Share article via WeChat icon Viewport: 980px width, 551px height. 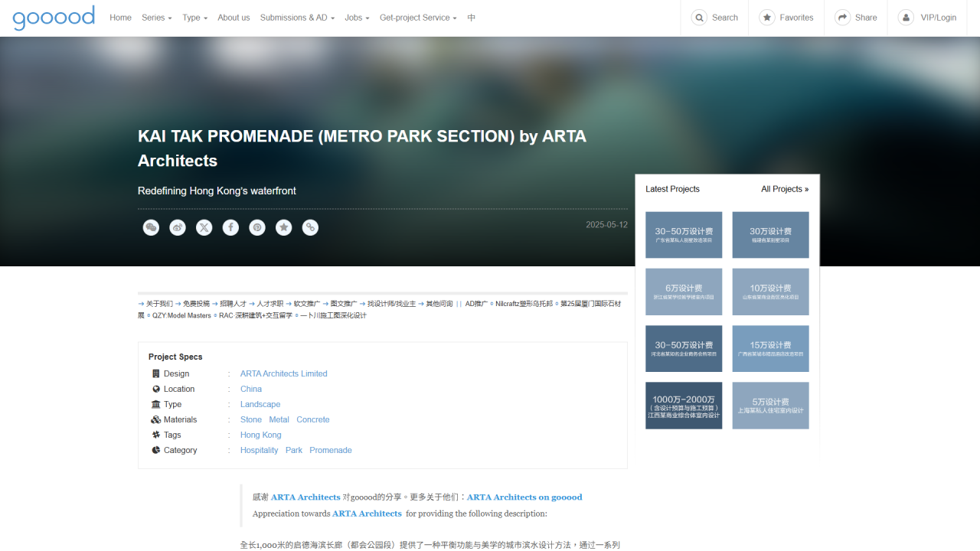tap(151, 227)
